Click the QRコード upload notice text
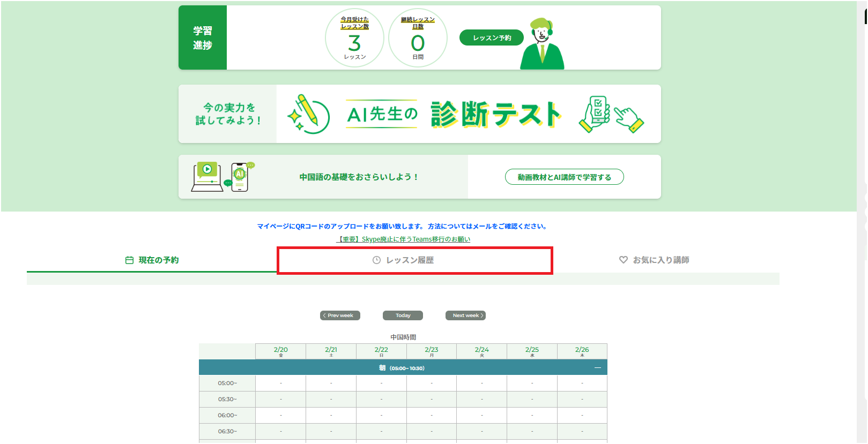868x444 pixels. tap(402, 227)
